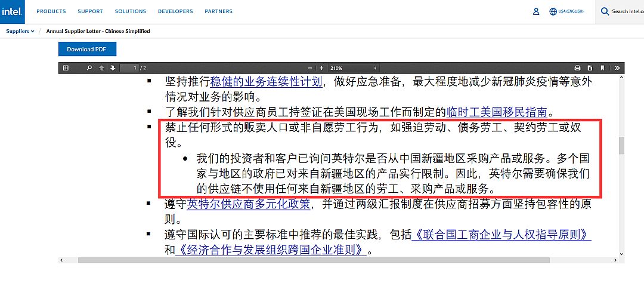Click the PDF viewer bookmark icon

point(602,68)
